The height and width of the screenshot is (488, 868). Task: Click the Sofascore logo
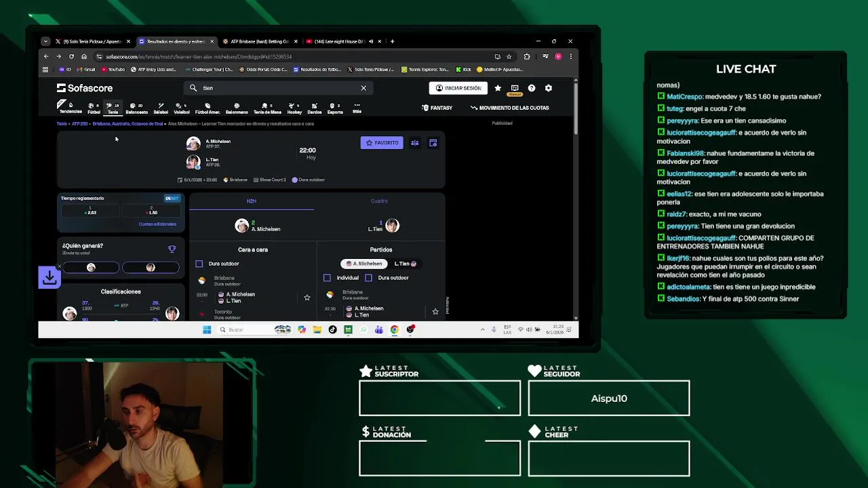pos(85,88)
